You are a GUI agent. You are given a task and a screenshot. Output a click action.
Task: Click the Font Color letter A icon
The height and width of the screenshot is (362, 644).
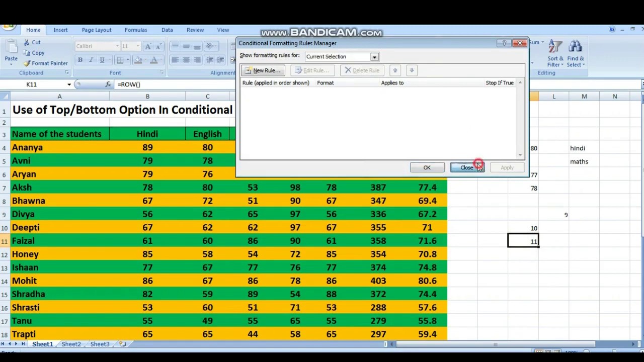pos(154,60)
